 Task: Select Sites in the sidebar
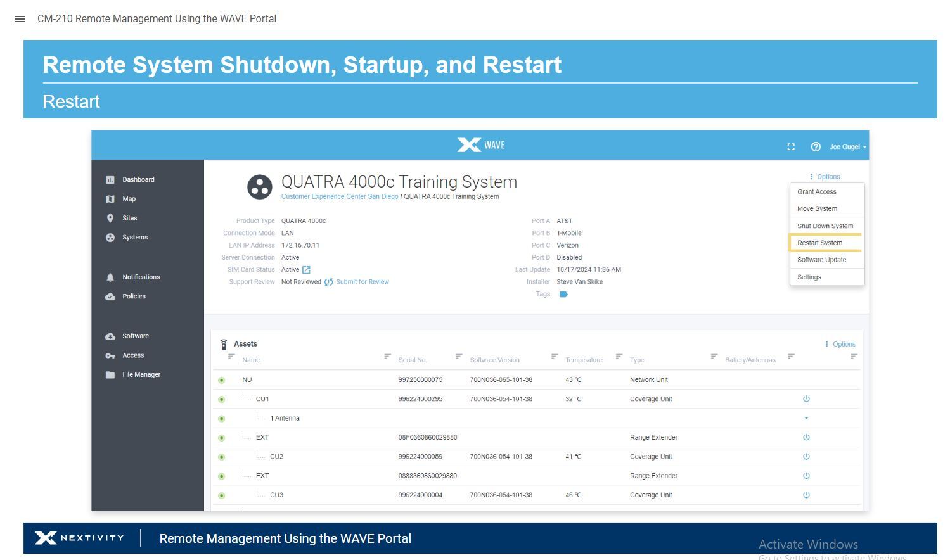pyautogui.click(x=129, y=218)
